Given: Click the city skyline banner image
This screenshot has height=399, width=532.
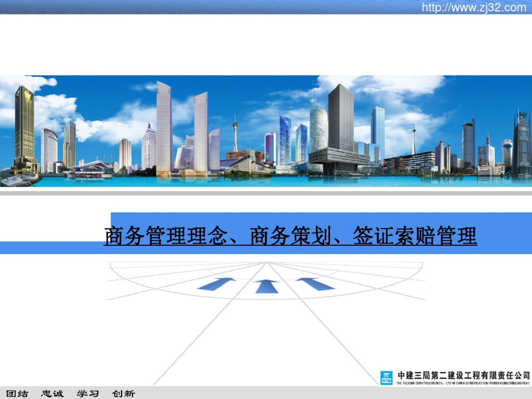Looking at the screenshot, I should click(266, 131).
